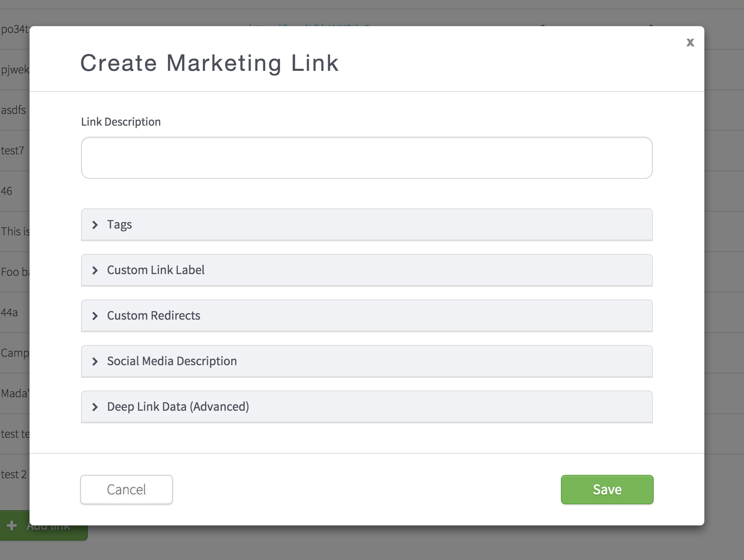The height and width of the screenshot is (560, 744).
Task: Select the 44a row in background
Action: [9, 312]
